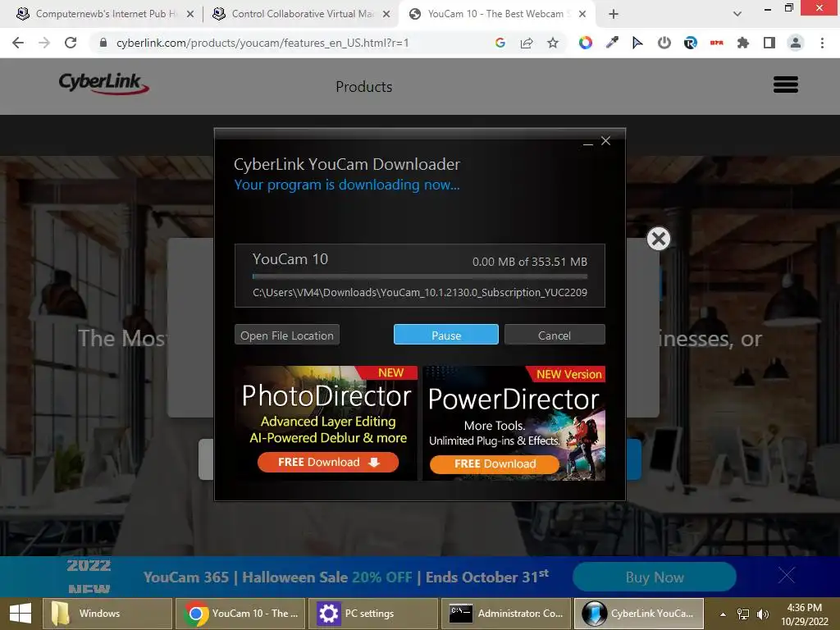Open the eyedropper color picker extension
Screen dimensions: 840x630
[x=612, y=43]
